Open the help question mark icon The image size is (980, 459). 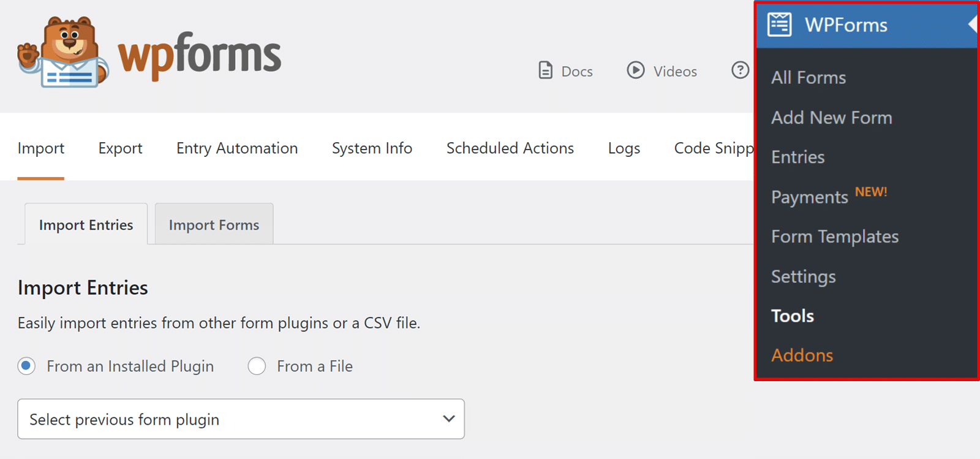[740, 70]
